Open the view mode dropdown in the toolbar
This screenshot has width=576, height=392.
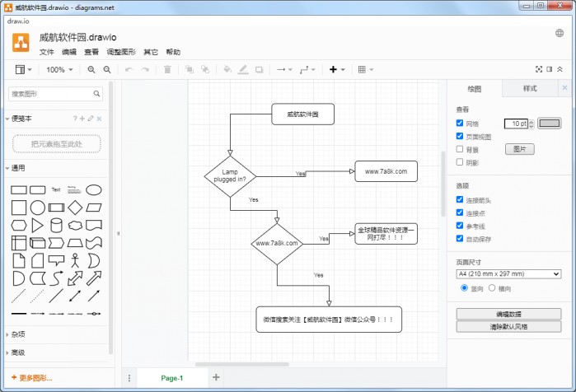24,69
